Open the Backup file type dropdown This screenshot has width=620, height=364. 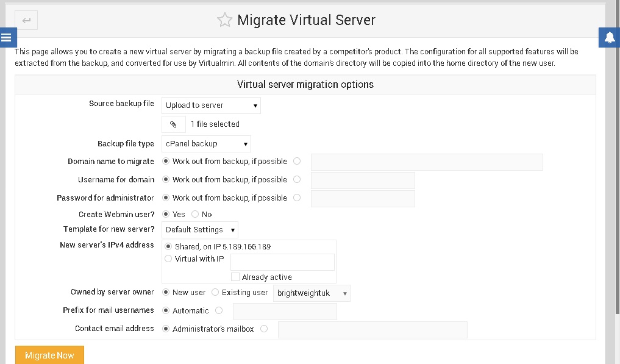[207, 144]
